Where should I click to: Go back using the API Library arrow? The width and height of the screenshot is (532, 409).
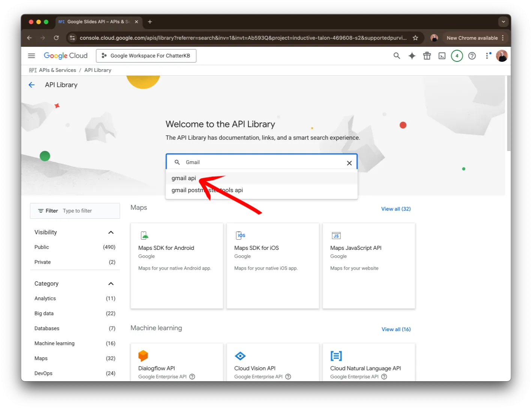[x=31, y=85]
